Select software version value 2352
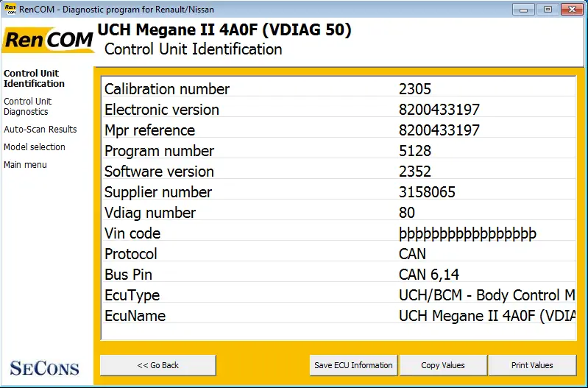This screenshot has height=388, width=588. [415, 172]
